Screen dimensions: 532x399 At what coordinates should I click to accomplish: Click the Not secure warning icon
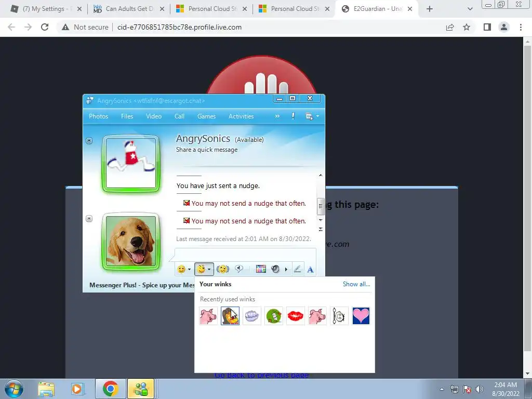coord(65,27)
